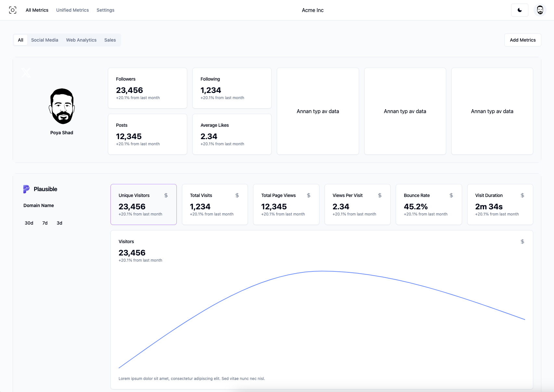Viewport: 554px width, 392px height.
Task: Click the app logo icon top-left
Action: coord(13,10)
